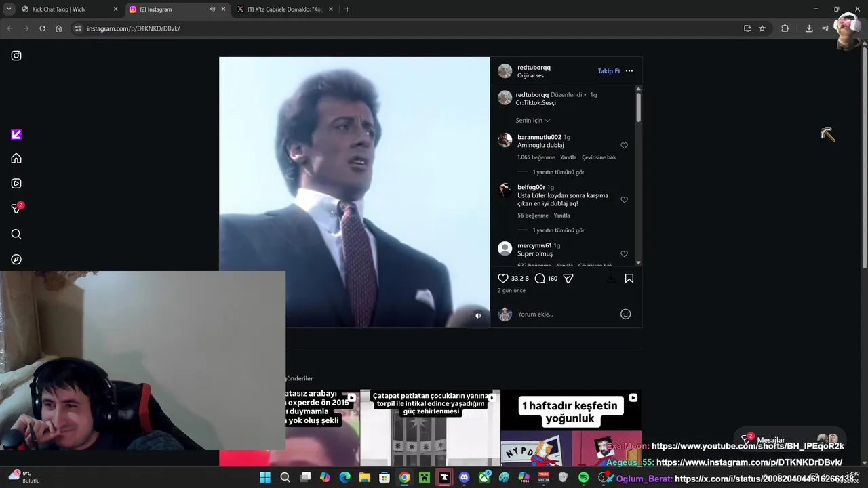
Task: Like belfeg00r's comment
Action: [x=625, y=199]
